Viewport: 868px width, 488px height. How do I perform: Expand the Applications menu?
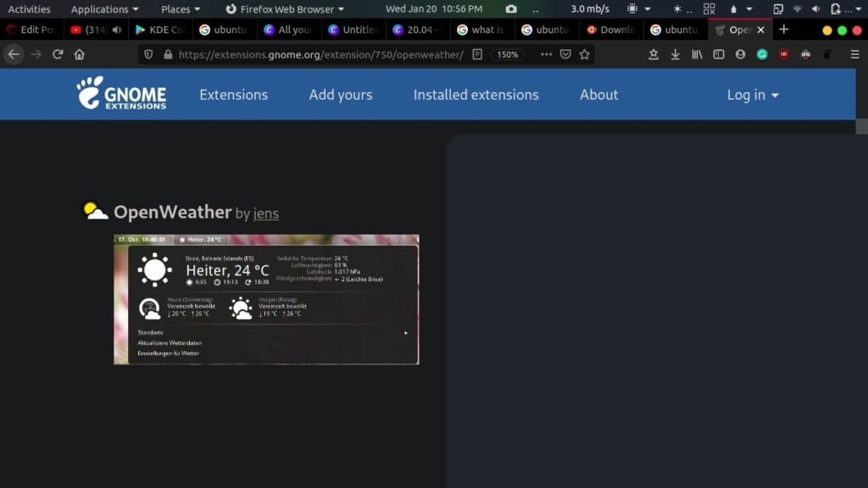104,8
